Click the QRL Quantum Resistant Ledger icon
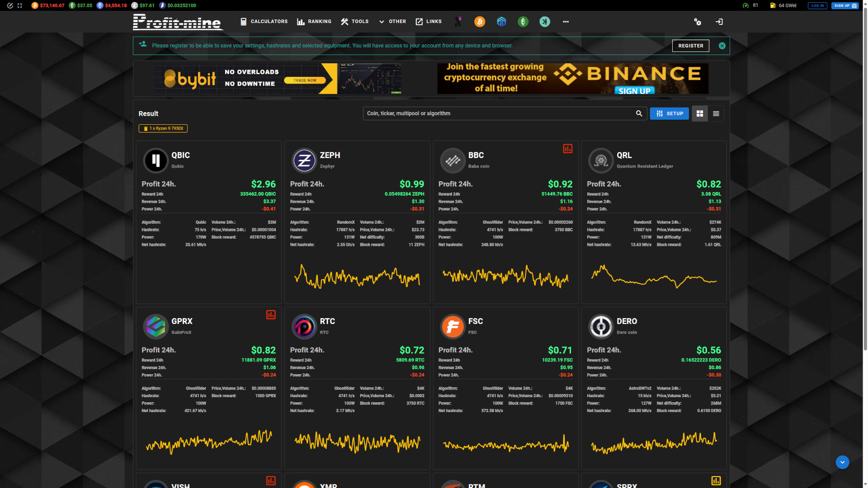This screenshot has height=488, width=868. 600,160
